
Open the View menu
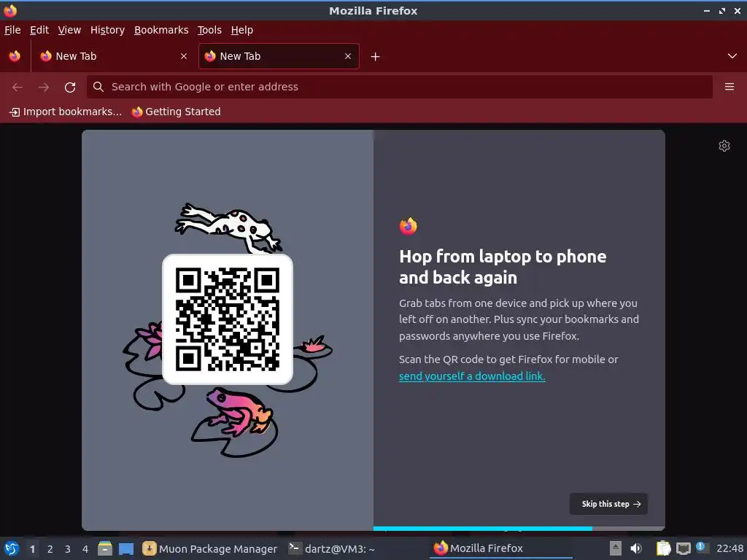click(x=69, y=30)
